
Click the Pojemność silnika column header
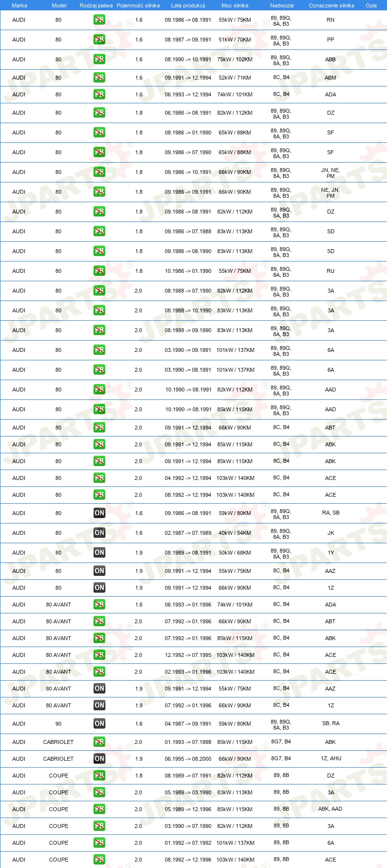point(138,5)
